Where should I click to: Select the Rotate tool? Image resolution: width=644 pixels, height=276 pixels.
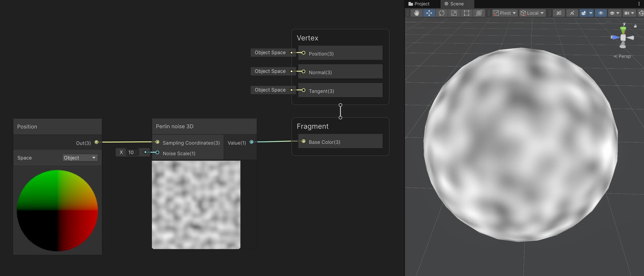(x=441, y=13)
